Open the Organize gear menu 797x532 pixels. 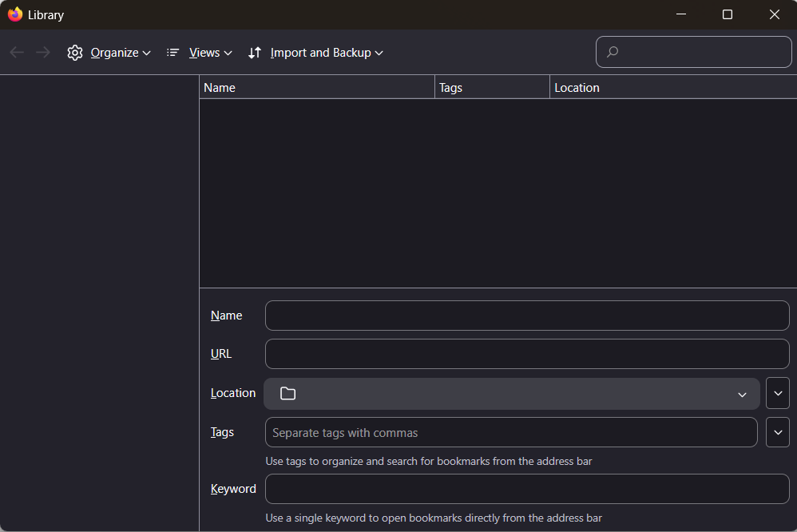tap(109, 53)
